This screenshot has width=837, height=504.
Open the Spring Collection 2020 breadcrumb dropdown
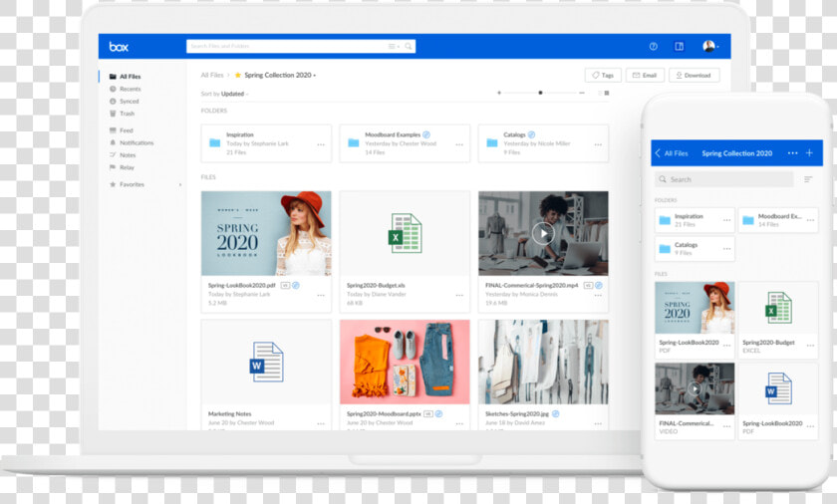(x=280, y=75)
